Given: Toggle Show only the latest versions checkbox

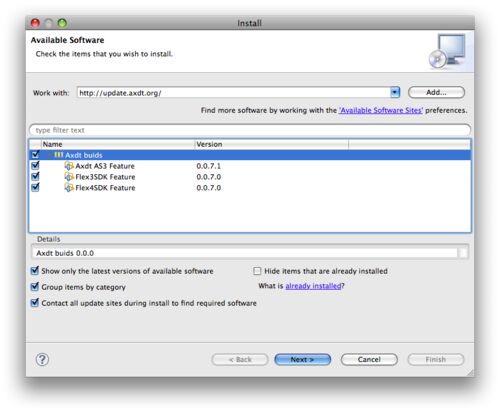Looking at the screenshot, I should point(35,271).
